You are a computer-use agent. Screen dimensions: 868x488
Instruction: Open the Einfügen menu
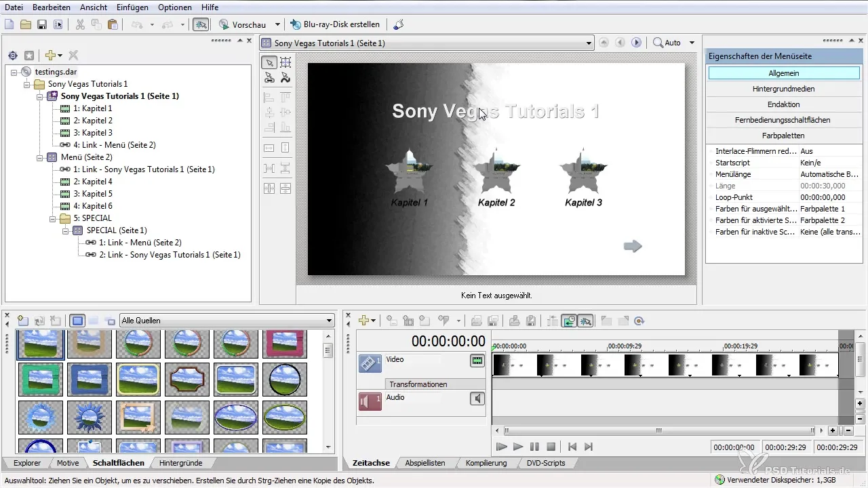pyautogui.click(x=132, y=7)
